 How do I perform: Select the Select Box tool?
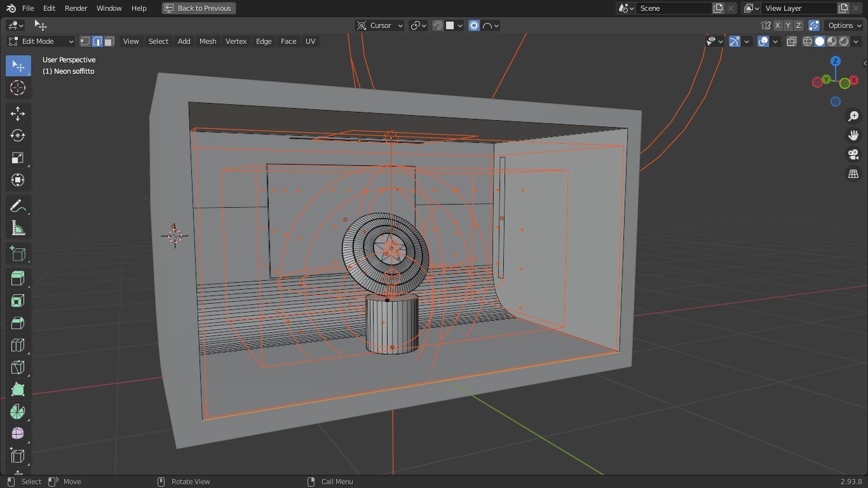(x=18, y=66)
